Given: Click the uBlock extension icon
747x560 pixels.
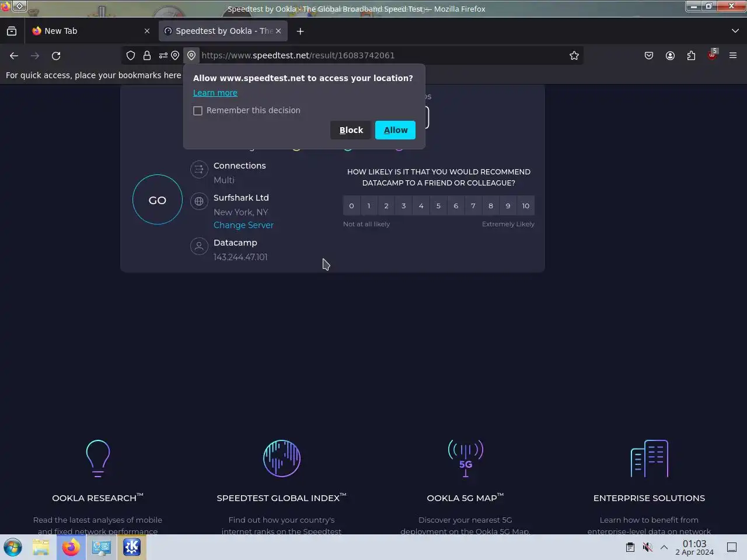Looking at the screenshot, I should [712, 55].
